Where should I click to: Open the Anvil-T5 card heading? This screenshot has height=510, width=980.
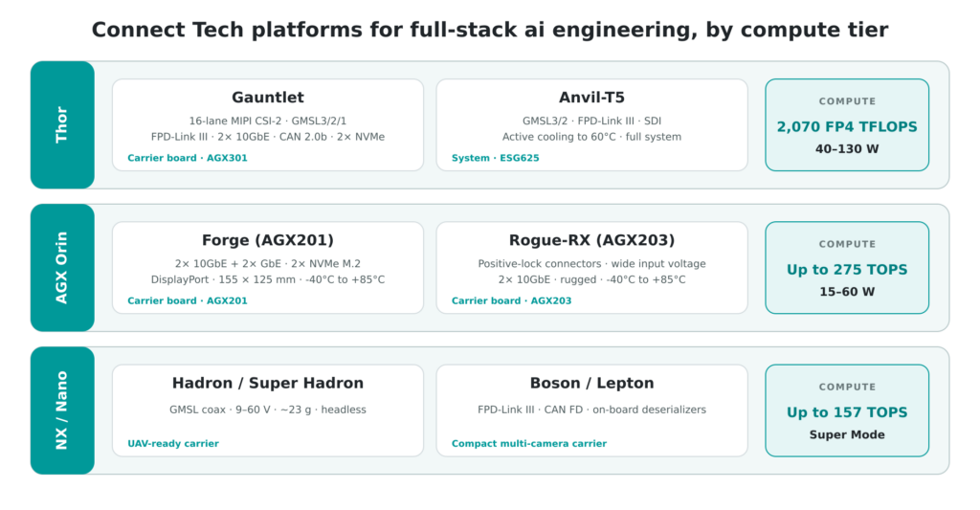click(591, 98)
